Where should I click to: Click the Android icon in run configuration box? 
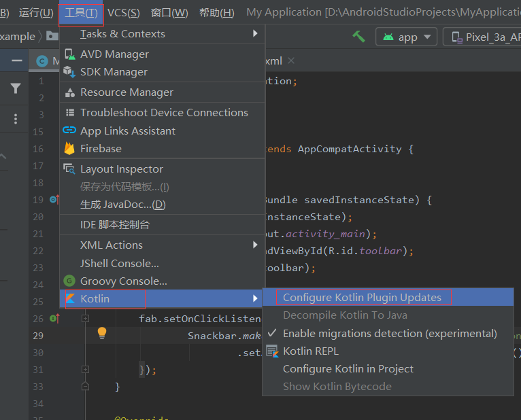[x=388, y=37]
